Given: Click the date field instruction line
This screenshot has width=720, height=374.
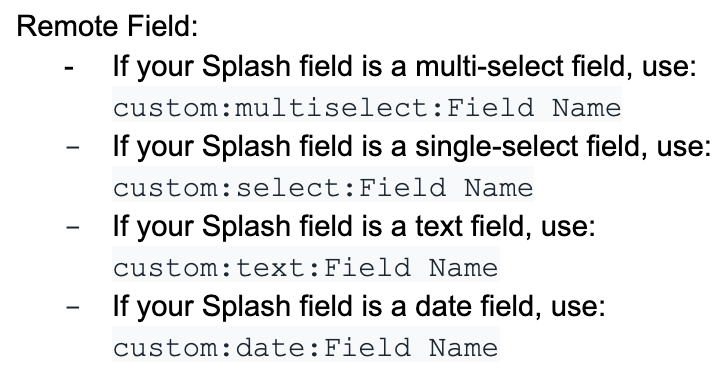Looking at the screenshot, I should tap(359, 306).
